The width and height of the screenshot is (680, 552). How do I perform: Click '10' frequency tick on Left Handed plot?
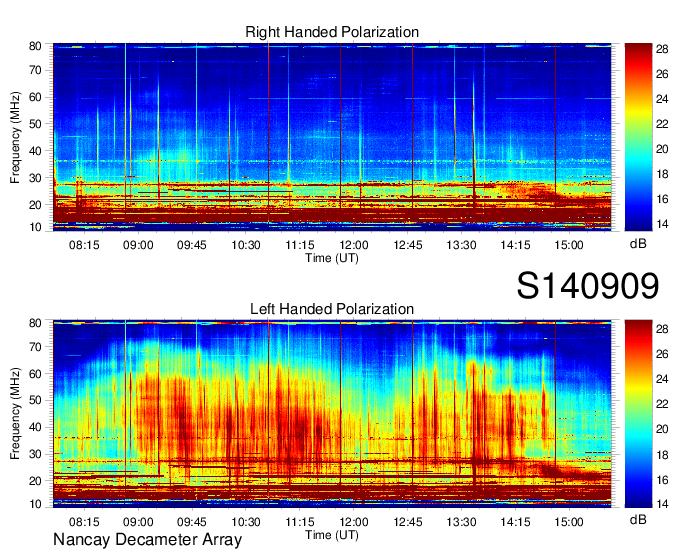pos(35,504)
